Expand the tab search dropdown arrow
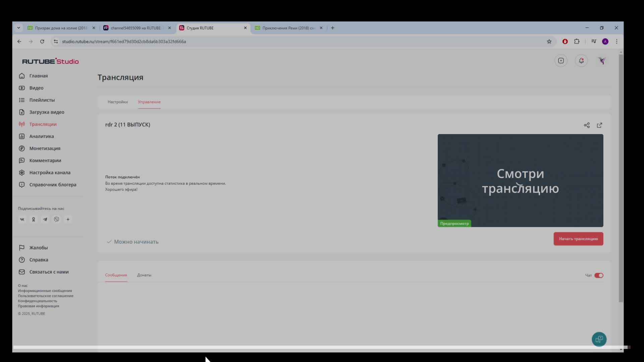 18,28
